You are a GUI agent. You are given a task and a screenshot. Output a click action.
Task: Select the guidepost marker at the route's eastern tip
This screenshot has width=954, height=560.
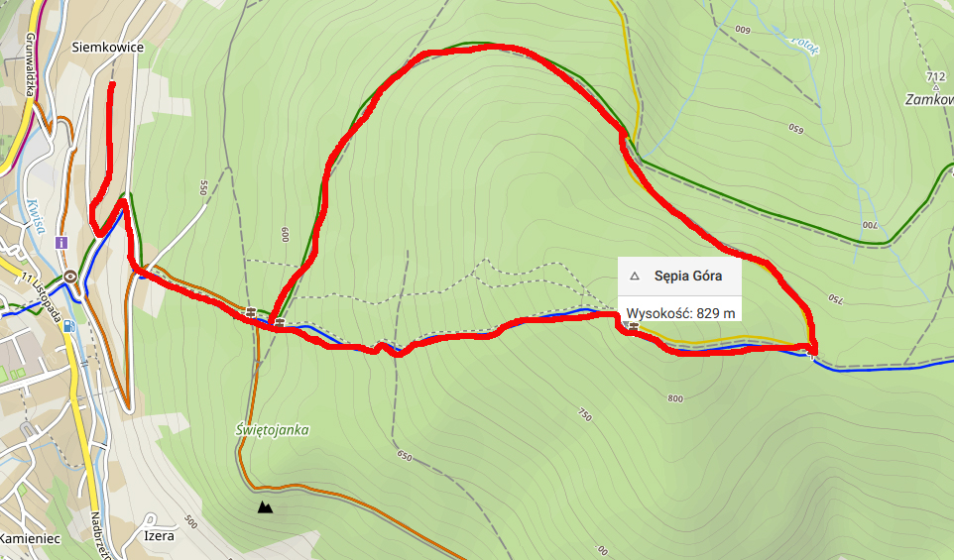811,356
